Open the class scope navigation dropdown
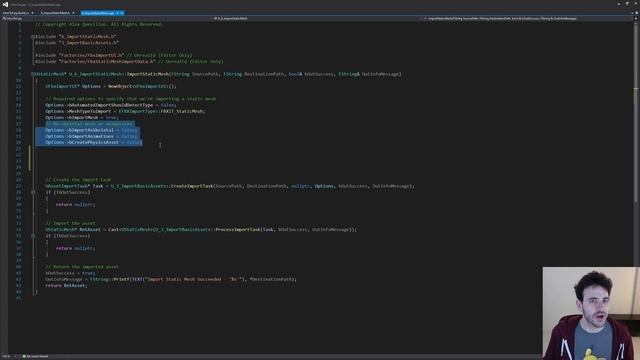Viewport: 640px width, 360px height. click(316, 18)
